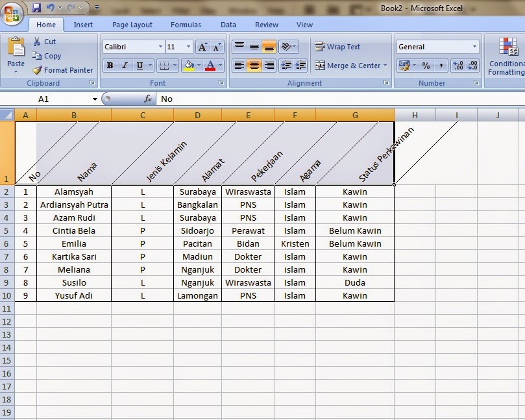Viewport: 525px width, 420px height.
Task: Open the font size 11 dropdown
Action: click(x=188, y=47)
